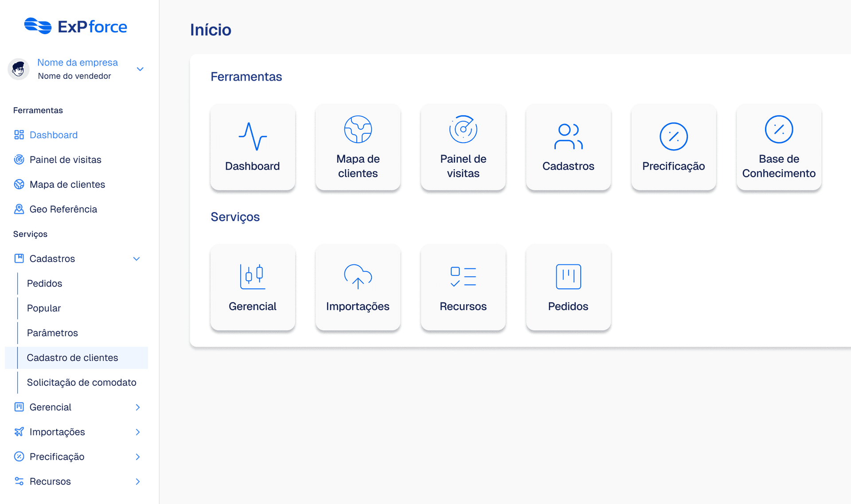Click the Início page title
This screenshot has width=851, height=504.
pos(211,30)
